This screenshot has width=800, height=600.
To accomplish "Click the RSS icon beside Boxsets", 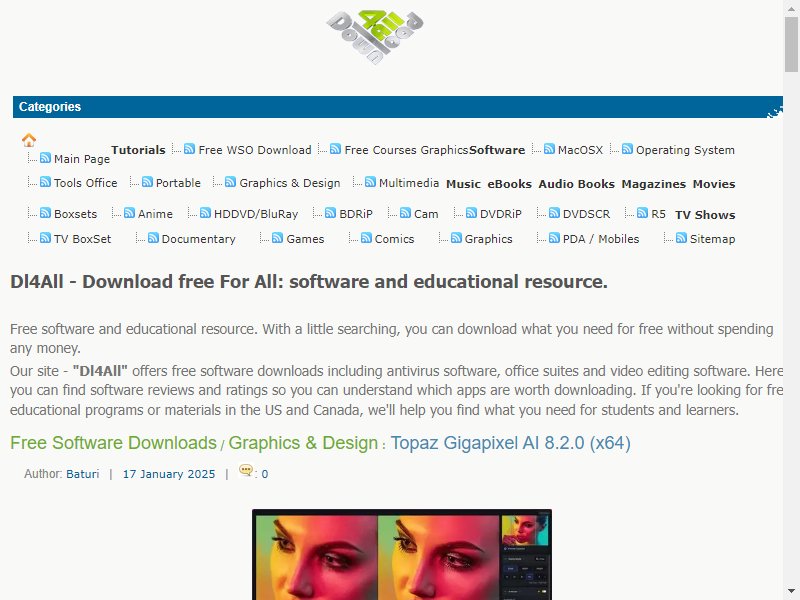I will pyautogui.click(x=45, y=213).
